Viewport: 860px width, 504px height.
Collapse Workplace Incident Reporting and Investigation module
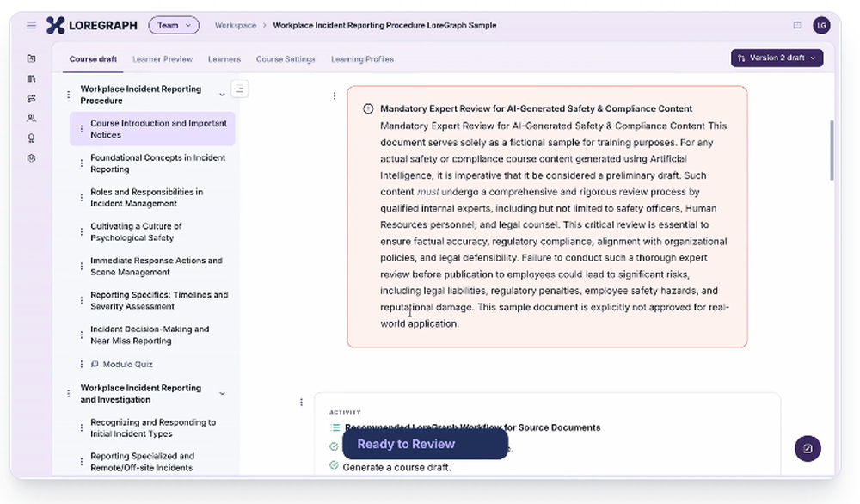(x=222, y=393)
